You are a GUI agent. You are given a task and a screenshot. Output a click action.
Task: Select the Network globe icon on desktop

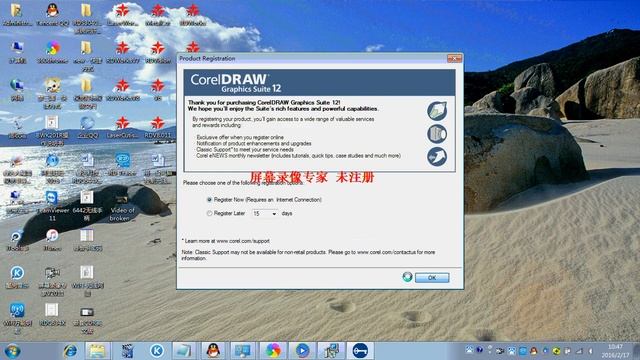[x=17, y=90]
